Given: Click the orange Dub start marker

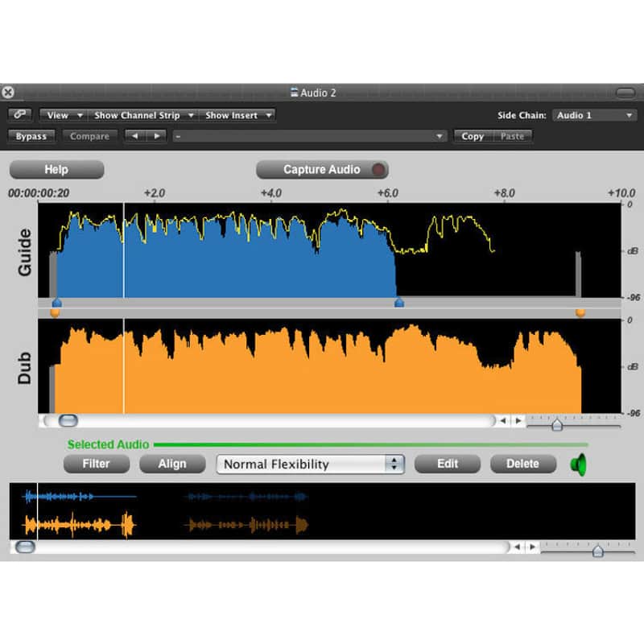Looking at the screenshot, I should click(55, 313).
